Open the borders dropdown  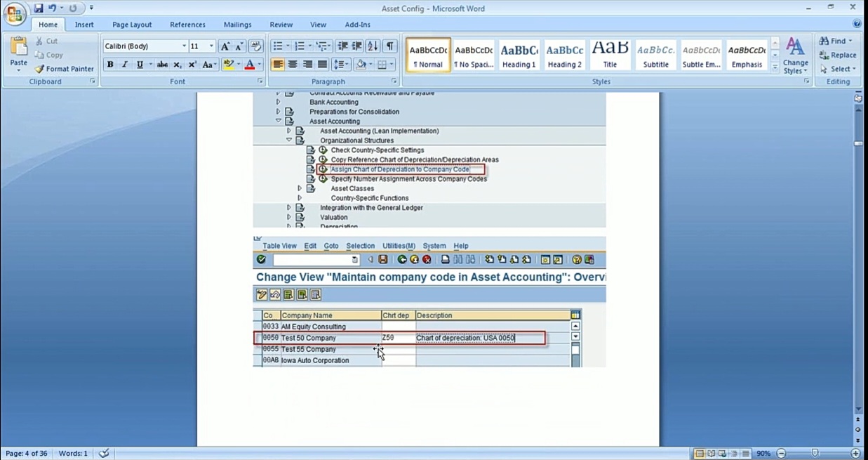coord(392,65)
